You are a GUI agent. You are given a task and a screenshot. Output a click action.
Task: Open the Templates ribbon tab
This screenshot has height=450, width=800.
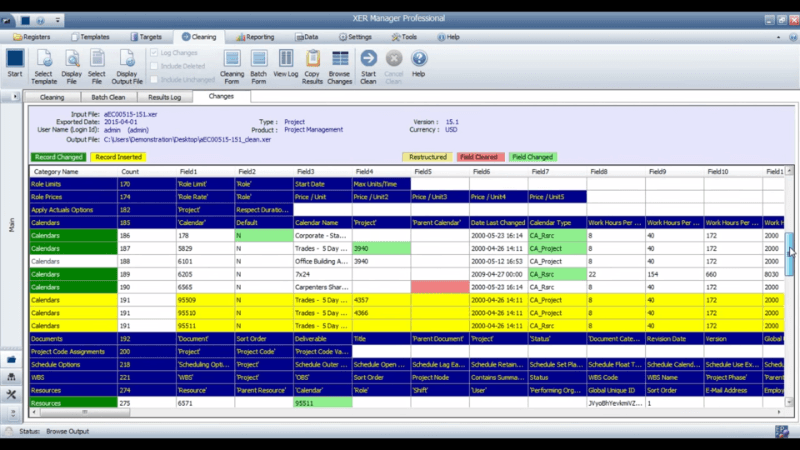90,37
